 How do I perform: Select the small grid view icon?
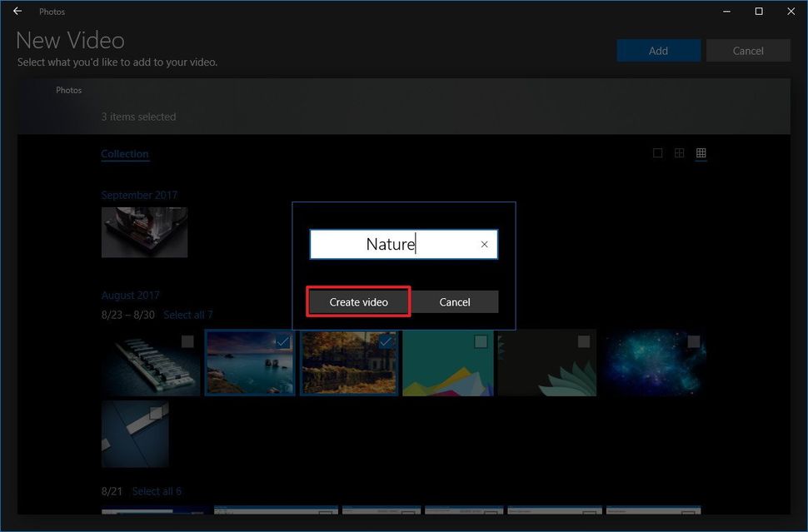[701, 152]
